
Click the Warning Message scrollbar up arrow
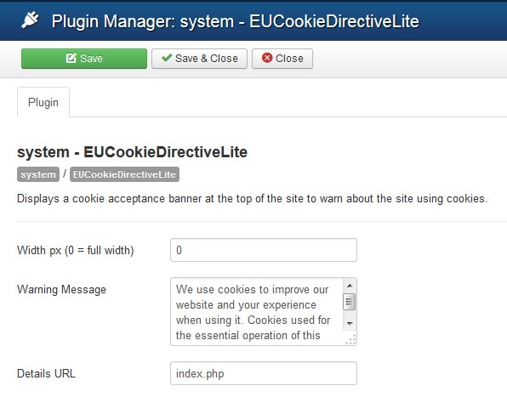point(350,286)
